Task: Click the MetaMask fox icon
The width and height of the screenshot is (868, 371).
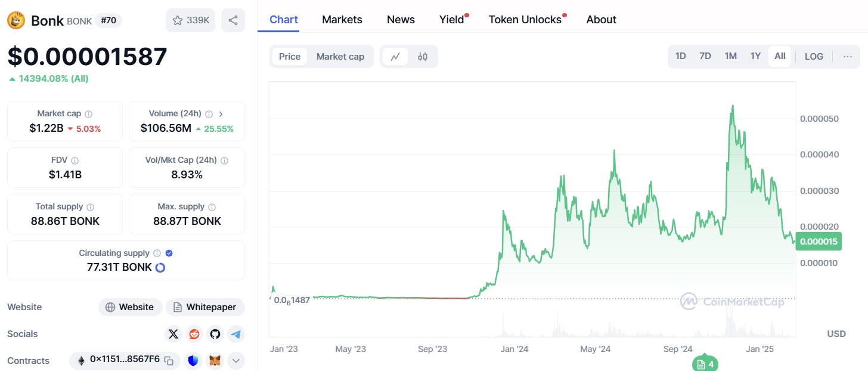Action: (215, 360)
